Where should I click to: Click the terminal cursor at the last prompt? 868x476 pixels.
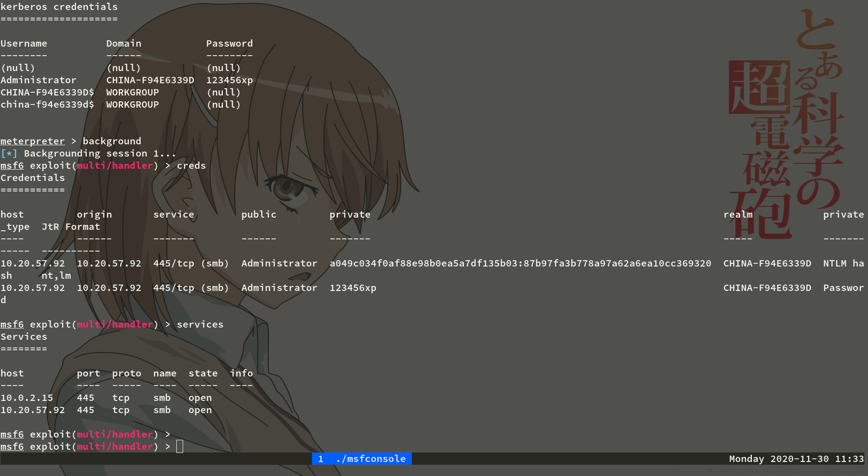pos(179,447)
